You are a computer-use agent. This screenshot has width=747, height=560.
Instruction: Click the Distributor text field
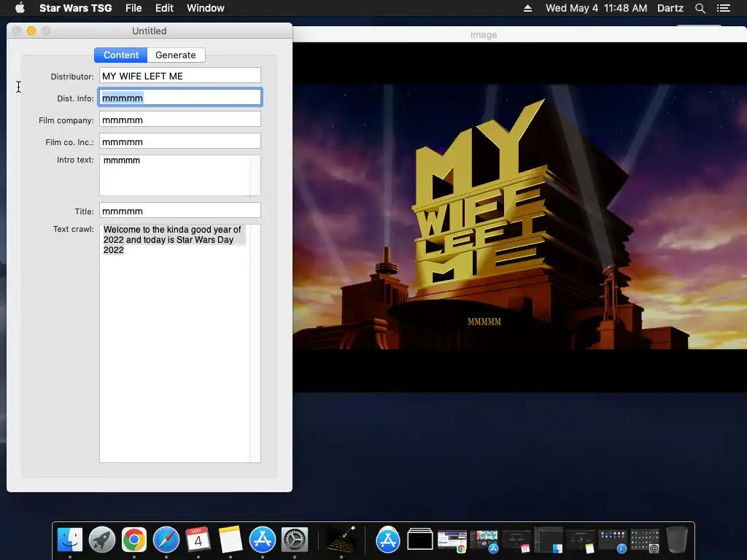(x=180, y=76)
